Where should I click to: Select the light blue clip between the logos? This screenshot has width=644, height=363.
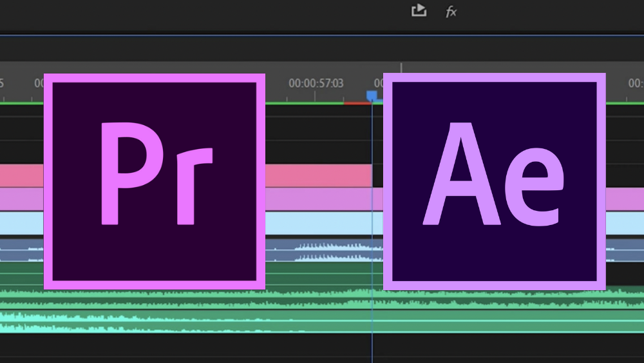(323, 223)
